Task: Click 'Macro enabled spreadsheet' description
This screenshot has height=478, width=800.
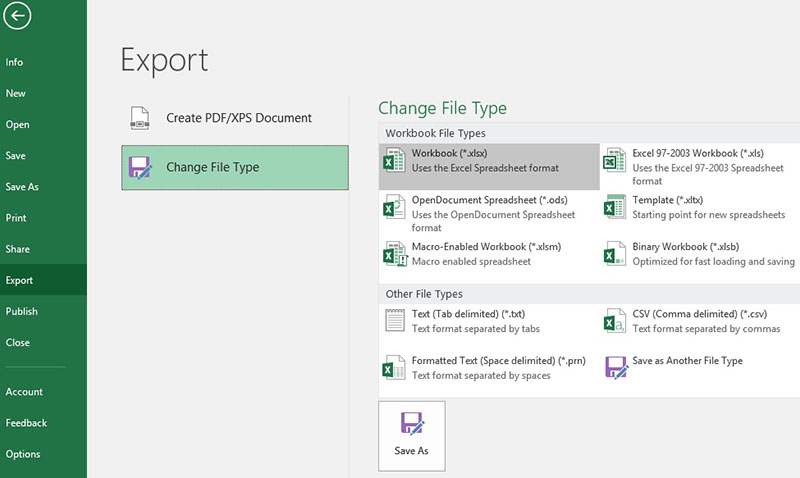Action: (x=471, y=262)
